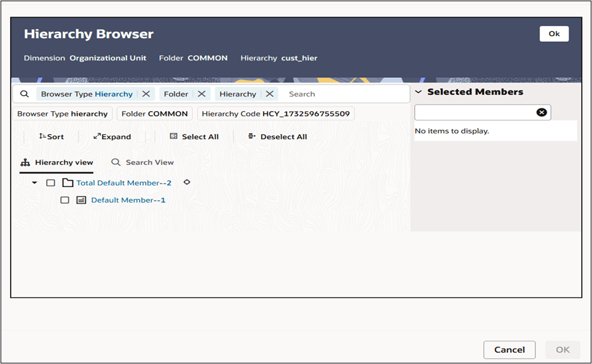Click Select All in toolbar
The height and width of the screenshot is (364, 592).
[194, 136]
